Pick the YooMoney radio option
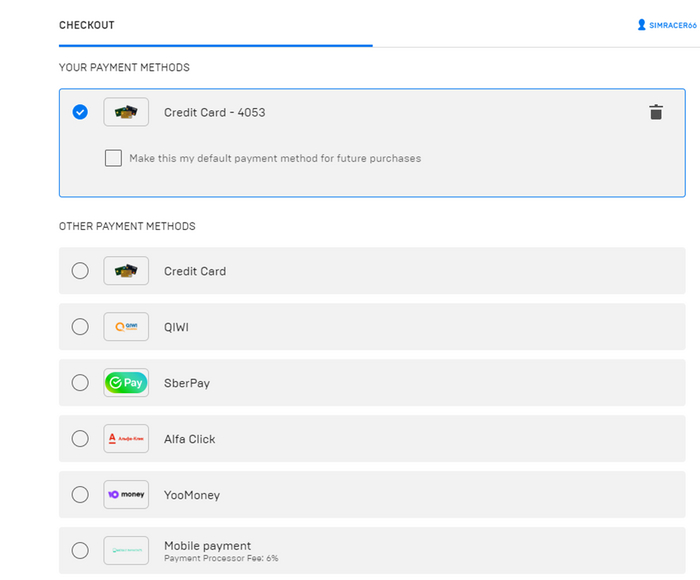 [80, 495]
